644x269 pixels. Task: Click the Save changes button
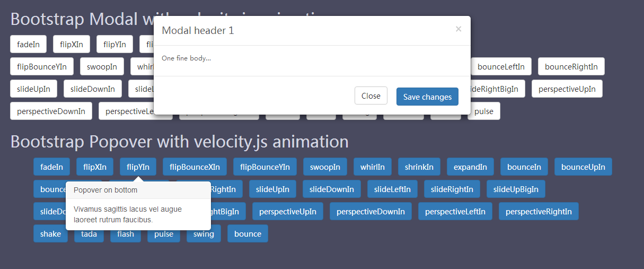point(427,97)
